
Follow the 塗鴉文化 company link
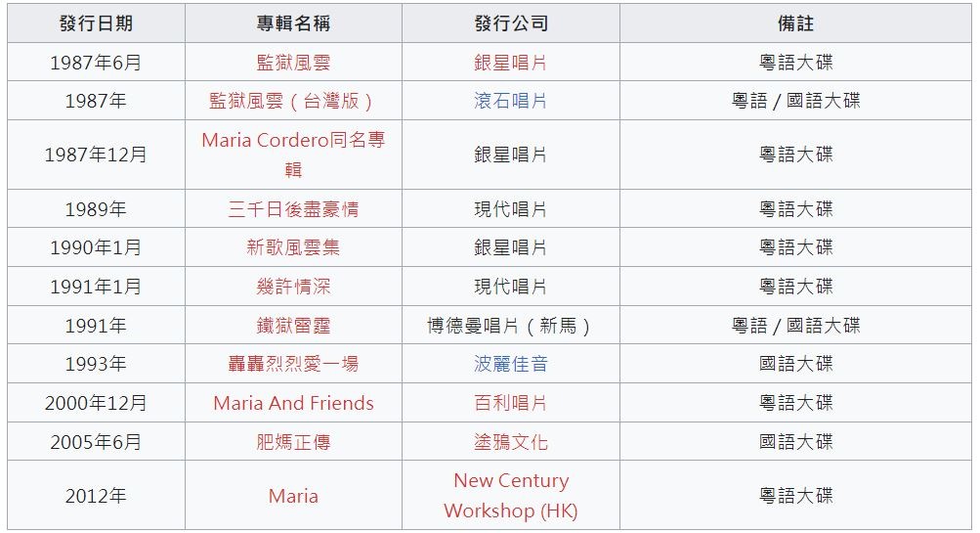[510, 442]
